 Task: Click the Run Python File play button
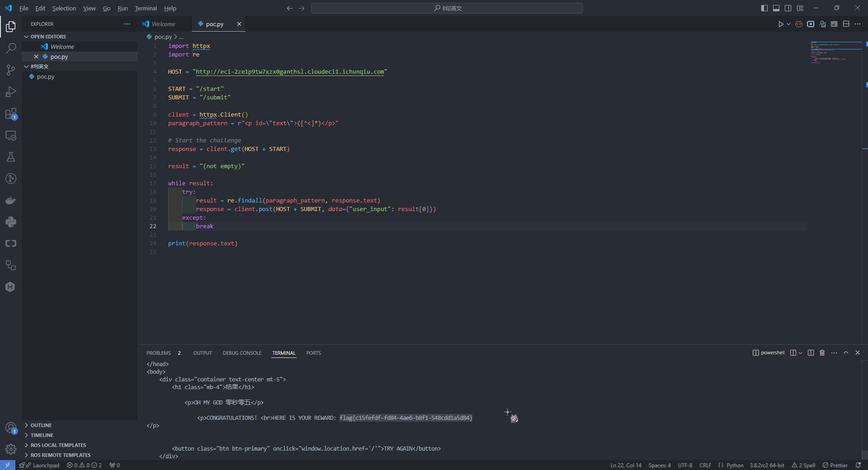780,24
